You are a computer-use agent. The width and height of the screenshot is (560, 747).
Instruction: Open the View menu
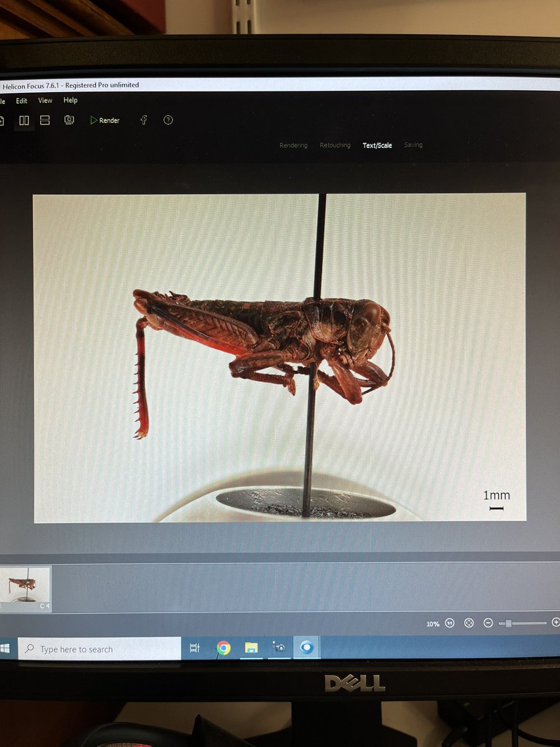tap(45, 100)
